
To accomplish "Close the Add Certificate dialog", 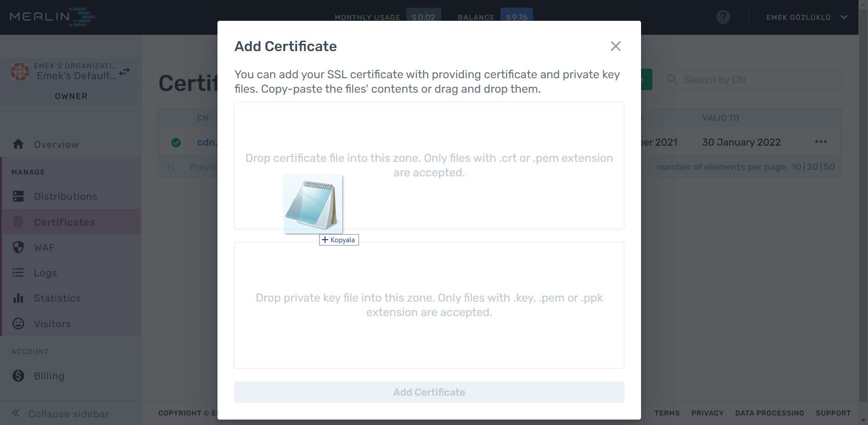I will click(615, 46).
